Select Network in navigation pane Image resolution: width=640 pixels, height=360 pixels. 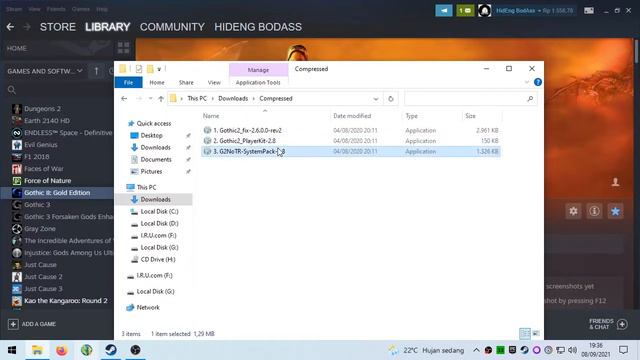148,307
